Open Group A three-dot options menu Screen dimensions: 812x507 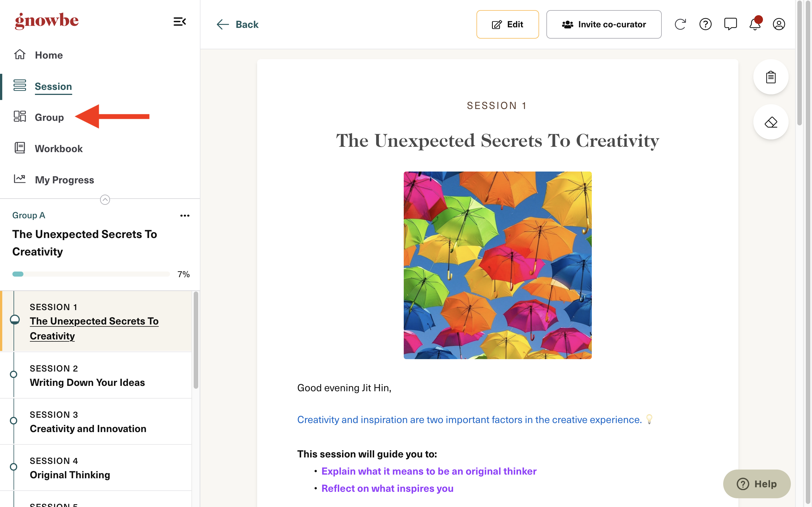185,215
